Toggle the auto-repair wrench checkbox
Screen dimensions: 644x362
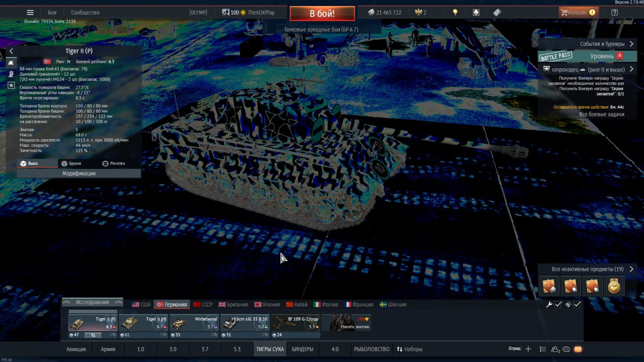point(558,305)
